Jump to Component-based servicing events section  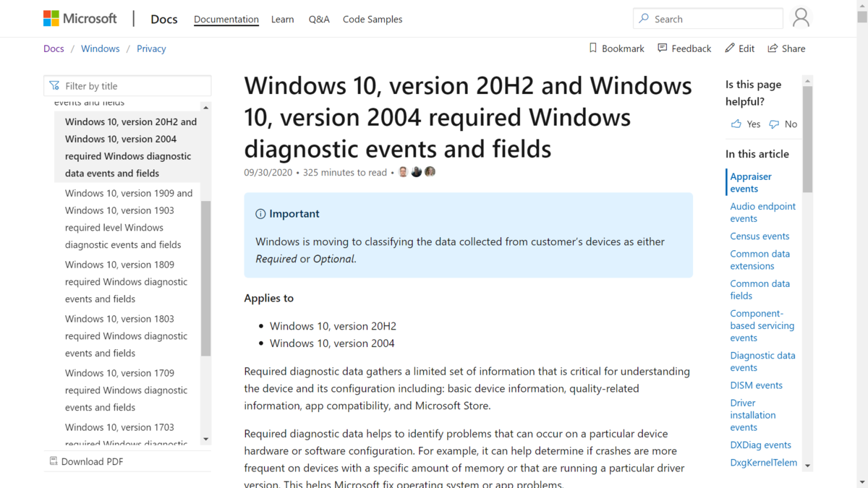coord(762,326)
